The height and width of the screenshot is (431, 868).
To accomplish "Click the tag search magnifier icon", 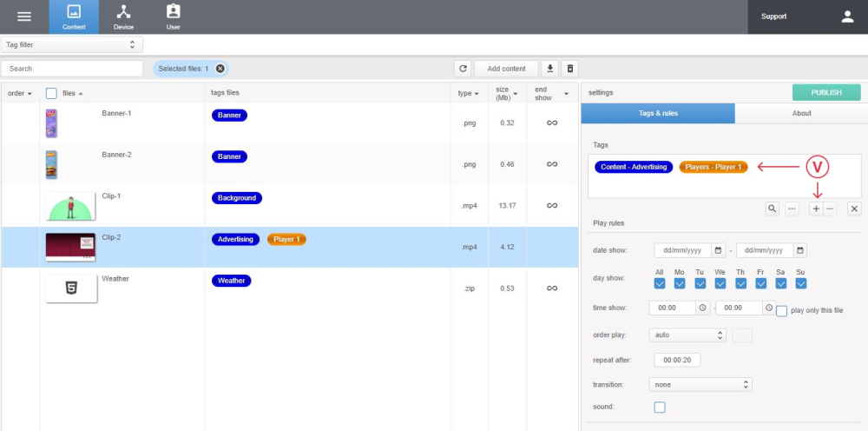I will click(773, 209).
